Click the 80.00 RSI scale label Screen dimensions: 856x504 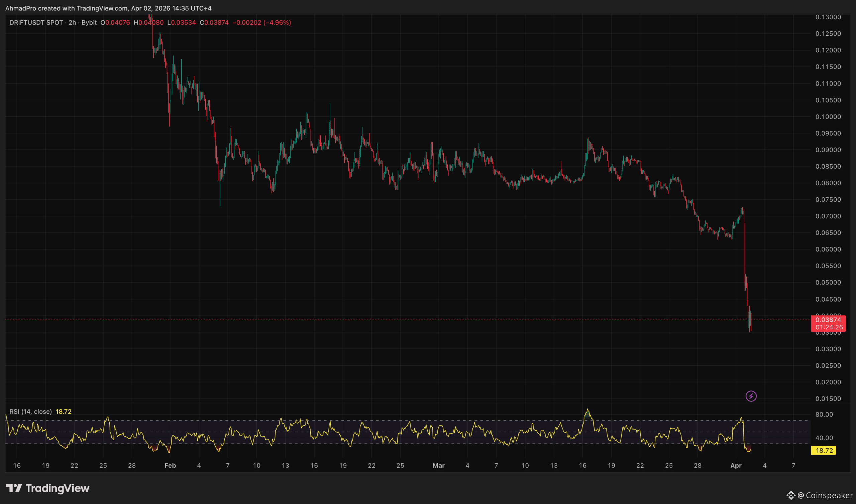824,414
